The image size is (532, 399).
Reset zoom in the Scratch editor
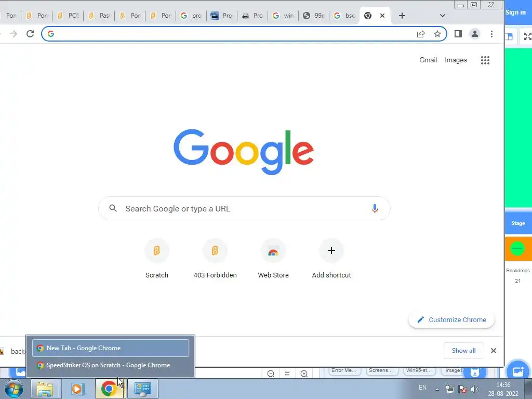[x=287, y=374]
